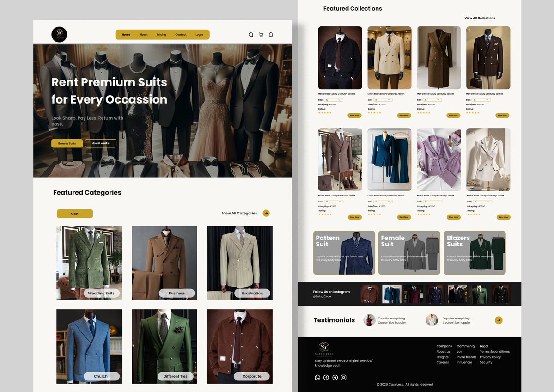Open the Blazers Suits banner card
Image resolution: width=554 pixels, height=392 pixels.
coord(475,253)
